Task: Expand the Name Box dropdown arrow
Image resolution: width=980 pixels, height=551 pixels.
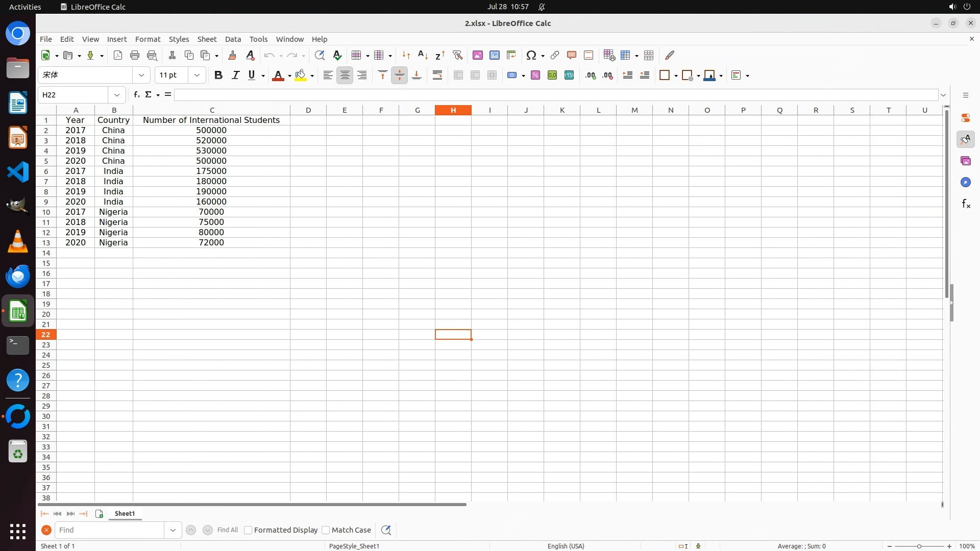Action: pos(117,95)
